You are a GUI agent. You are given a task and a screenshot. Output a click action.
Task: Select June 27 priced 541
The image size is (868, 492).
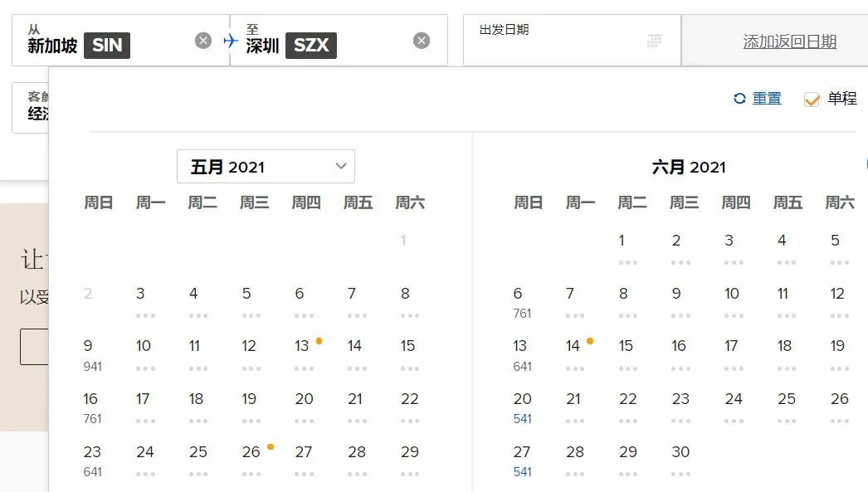522,460
